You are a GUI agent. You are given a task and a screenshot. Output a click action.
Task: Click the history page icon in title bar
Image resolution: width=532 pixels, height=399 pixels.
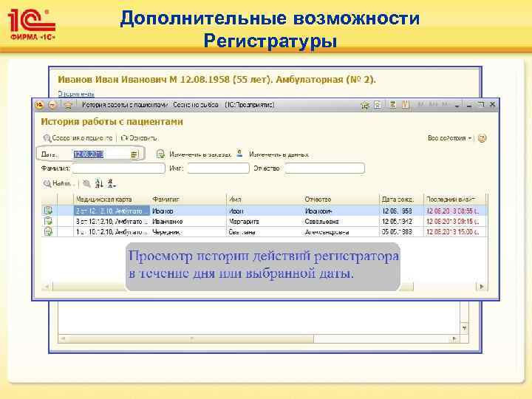pos(378,105)
